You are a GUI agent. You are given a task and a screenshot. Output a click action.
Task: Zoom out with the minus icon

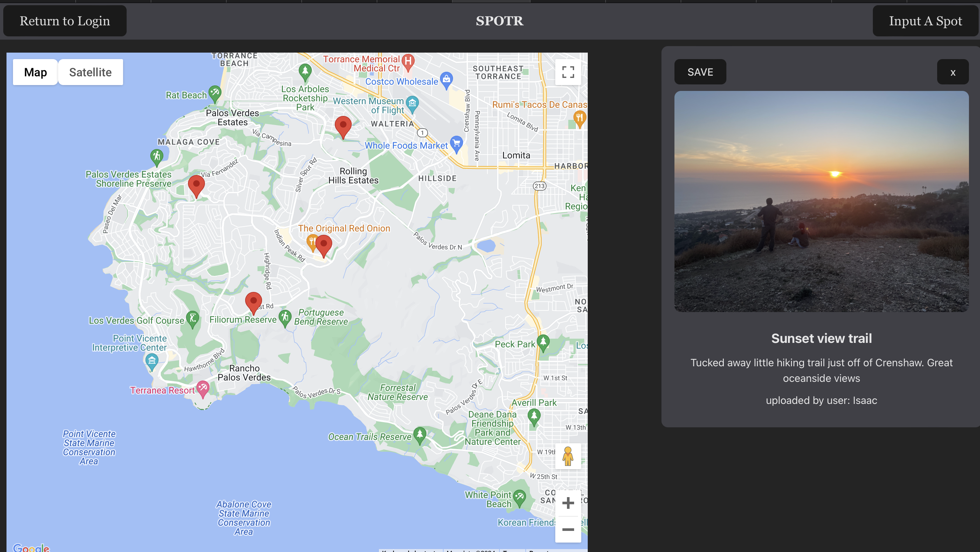[568, 529]
